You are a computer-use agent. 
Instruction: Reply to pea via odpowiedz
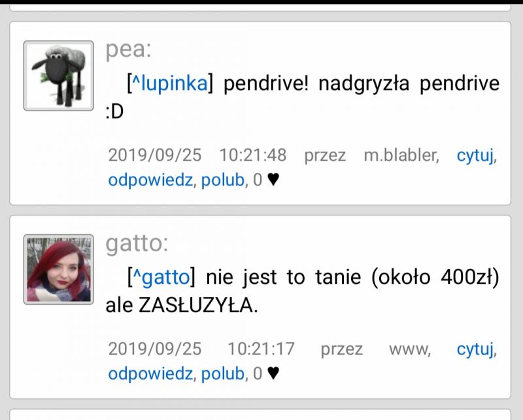(x=151, y=181)
